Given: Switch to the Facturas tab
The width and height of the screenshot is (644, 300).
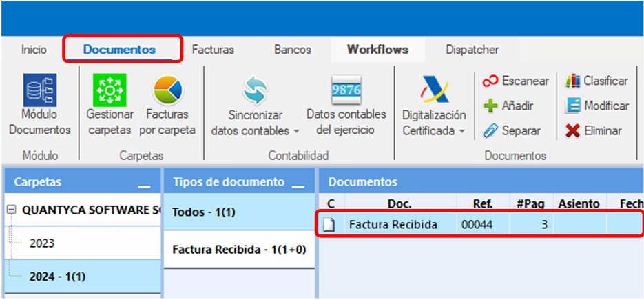Looking at the screenshot, I should [213, 50].
